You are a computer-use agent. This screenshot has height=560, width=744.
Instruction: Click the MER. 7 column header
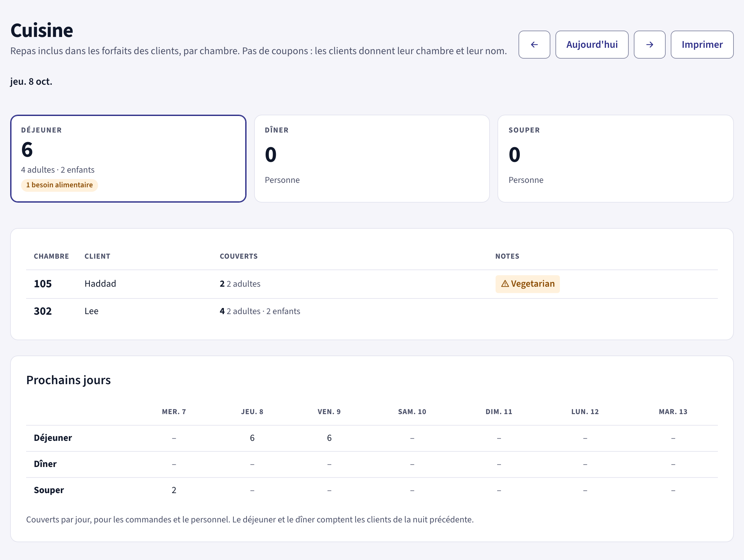(174, 412)
